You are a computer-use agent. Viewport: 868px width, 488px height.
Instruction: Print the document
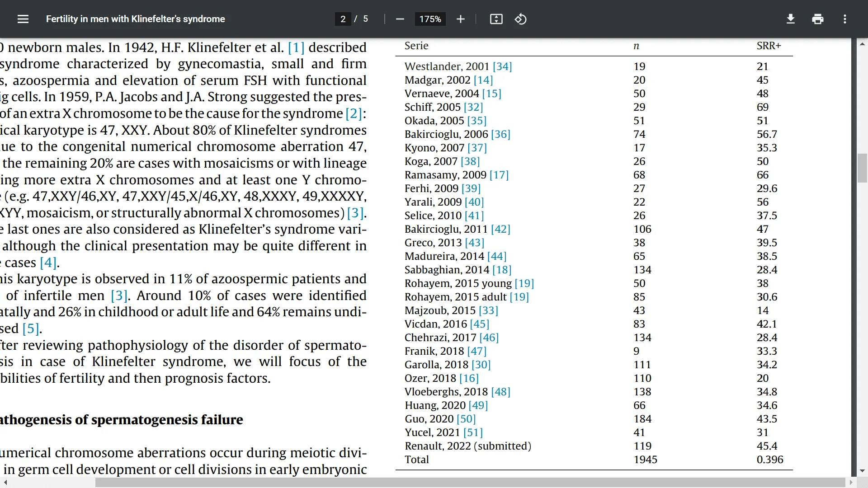tap(817, 19)
